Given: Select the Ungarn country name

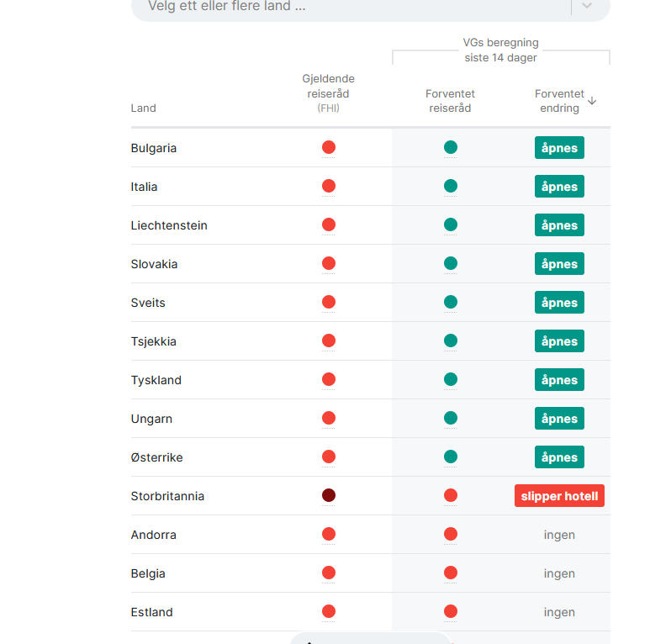Looking at the screenshot, I should click(x=152, y=419).
